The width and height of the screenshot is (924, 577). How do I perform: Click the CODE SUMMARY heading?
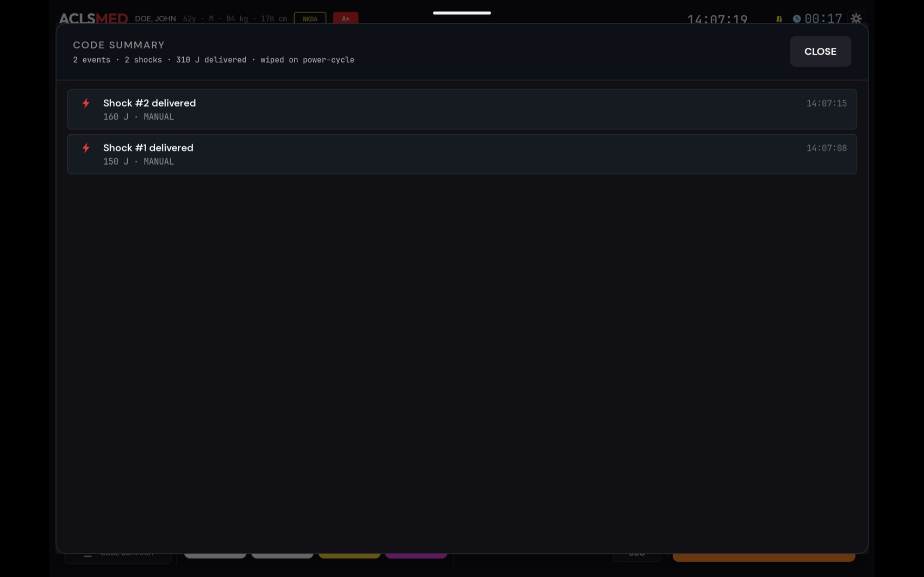119,45
